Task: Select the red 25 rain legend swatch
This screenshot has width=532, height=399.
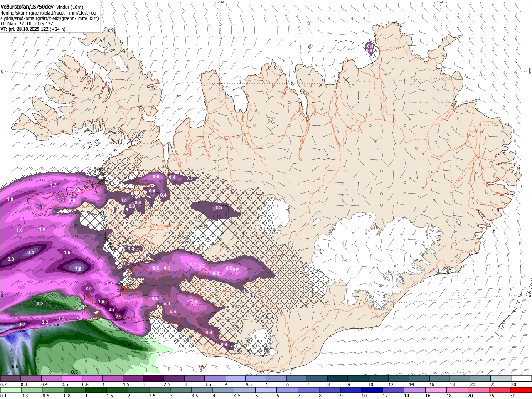Action: tap(500, 390)
